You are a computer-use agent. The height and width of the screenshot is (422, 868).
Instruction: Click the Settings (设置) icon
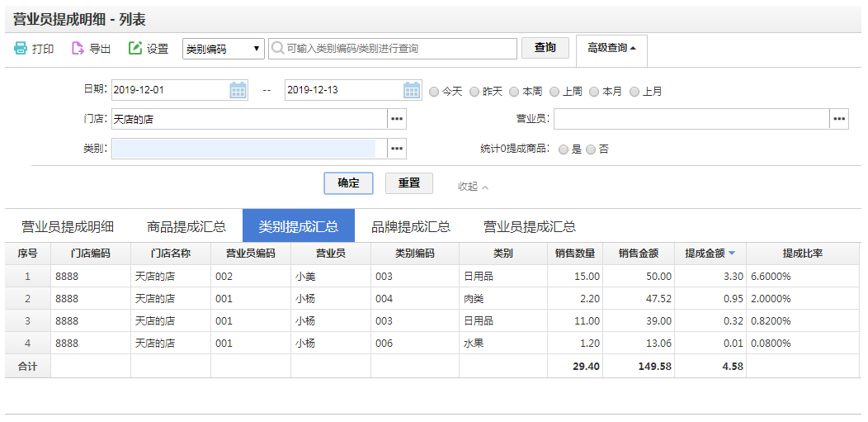(135, 48)
